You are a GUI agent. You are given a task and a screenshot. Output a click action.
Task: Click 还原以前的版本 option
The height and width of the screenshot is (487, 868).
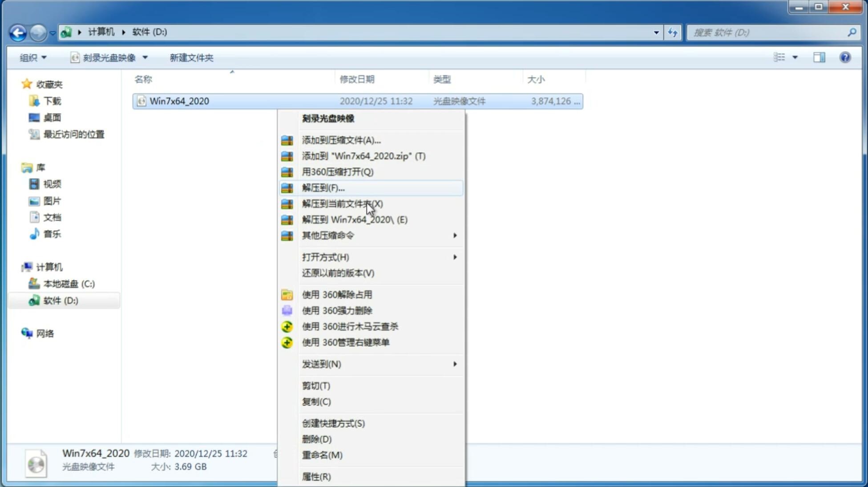coord(338,273)
